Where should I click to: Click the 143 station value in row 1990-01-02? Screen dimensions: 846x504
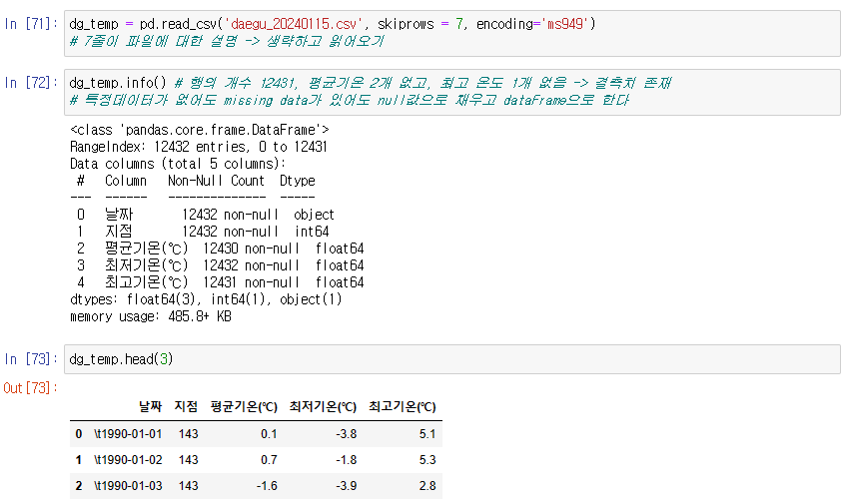click(189, 460)
